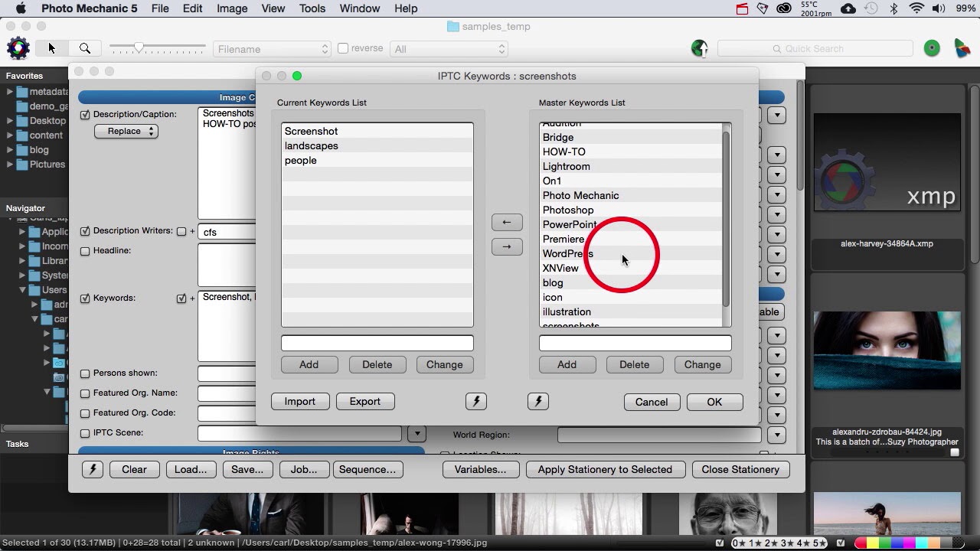This screenshot has height=551, width=980.
Task: Expand the content folder in Favorites
Action: click(x=10, y=135)
